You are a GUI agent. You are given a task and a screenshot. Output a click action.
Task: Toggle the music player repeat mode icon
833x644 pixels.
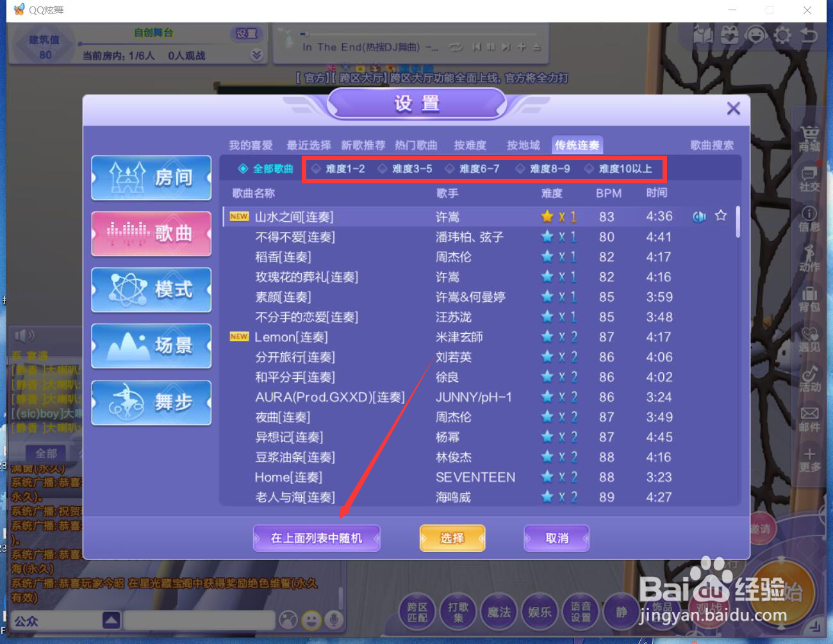[x=456, y=47]
